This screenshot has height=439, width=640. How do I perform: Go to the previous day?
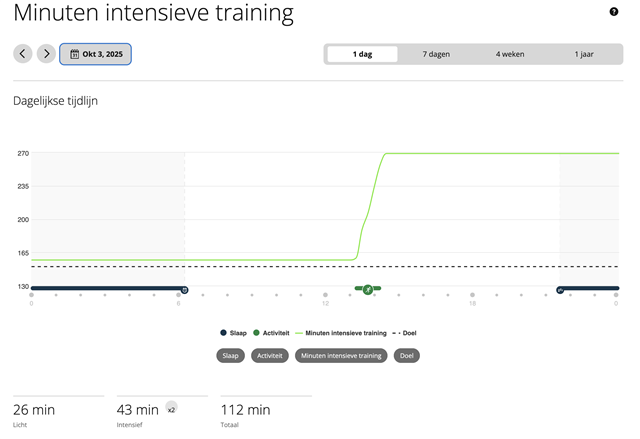pyautogui.click(x=23, y=54)
